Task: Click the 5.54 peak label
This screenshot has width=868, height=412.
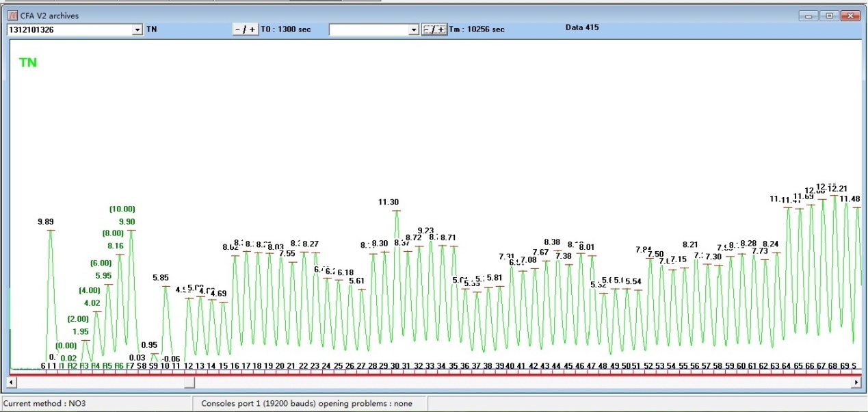Action: (x=633, y=282)
